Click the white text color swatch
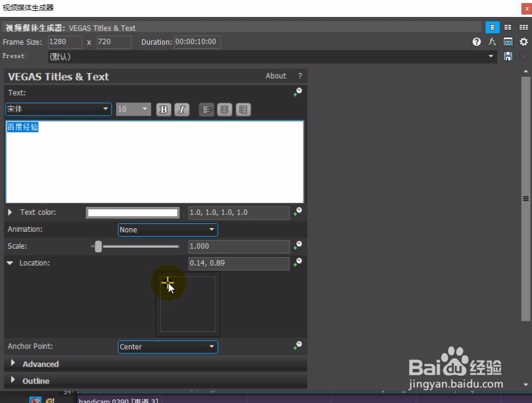The width and height of the screenshot is (532, 403). coord(132,213)
